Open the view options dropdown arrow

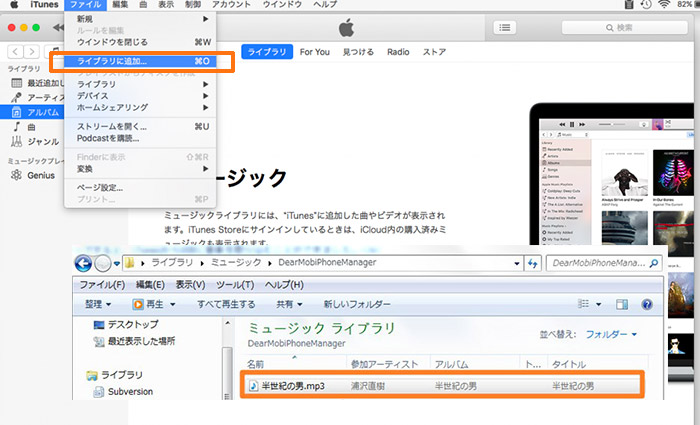point(599,304)
